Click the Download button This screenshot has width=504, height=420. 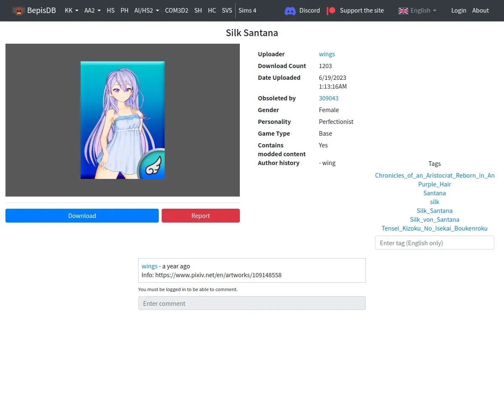[x=82, y=215]
